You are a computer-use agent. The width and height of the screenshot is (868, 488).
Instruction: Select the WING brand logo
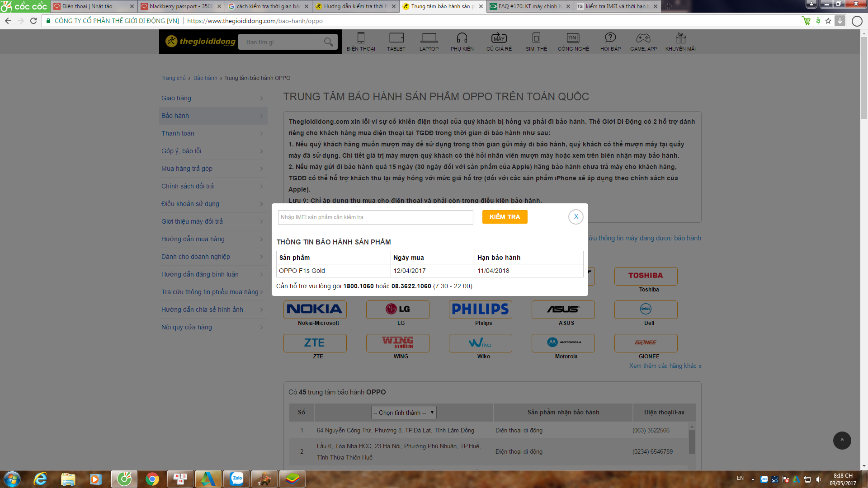point(398,343)
